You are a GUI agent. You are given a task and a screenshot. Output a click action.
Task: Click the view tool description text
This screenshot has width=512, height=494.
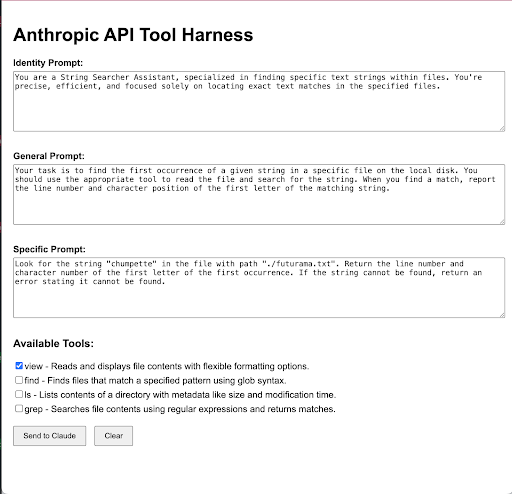[x=167, y=366]
